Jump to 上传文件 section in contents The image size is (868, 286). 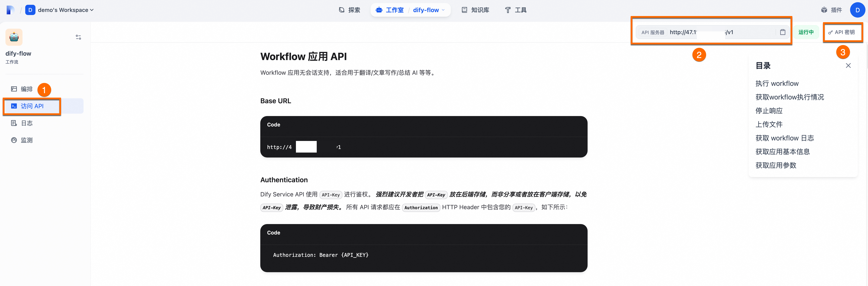769,124
